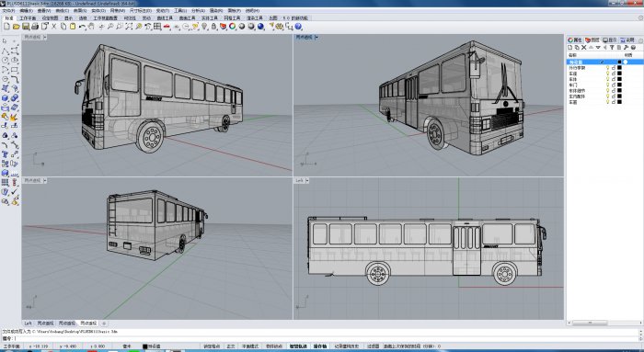Open the Left viewport title dropdown arrow
The width and height of the screenshot is (644, 352).
(x=307, y=180)
